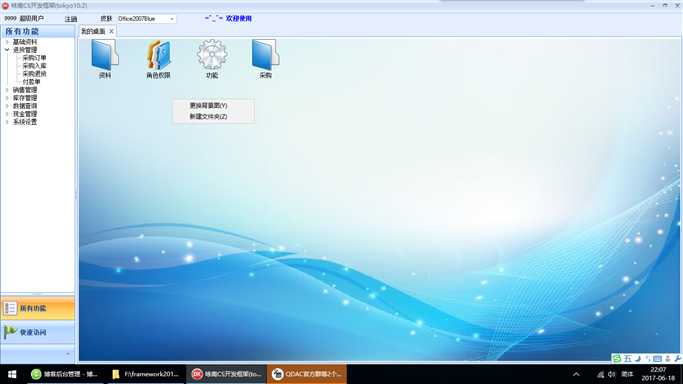Click the application logo in title bar
Image resolution: width=683 pixels, height=384 pixels.
[5, 5]
